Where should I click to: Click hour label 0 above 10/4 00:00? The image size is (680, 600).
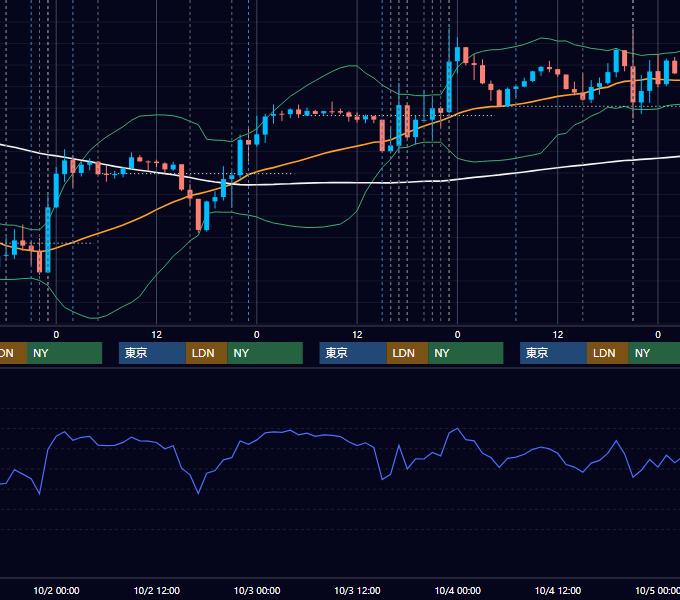point(457,335)
